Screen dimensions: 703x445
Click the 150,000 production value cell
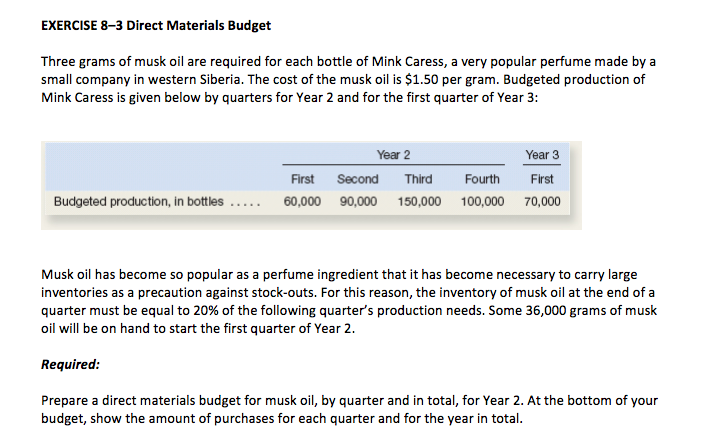(x=418, y=201)
